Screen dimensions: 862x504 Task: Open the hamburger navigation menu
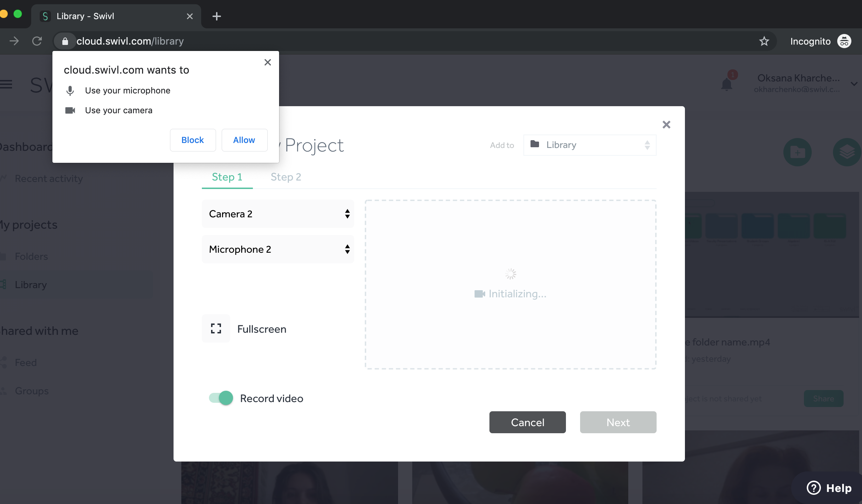(x=6, y=84)
